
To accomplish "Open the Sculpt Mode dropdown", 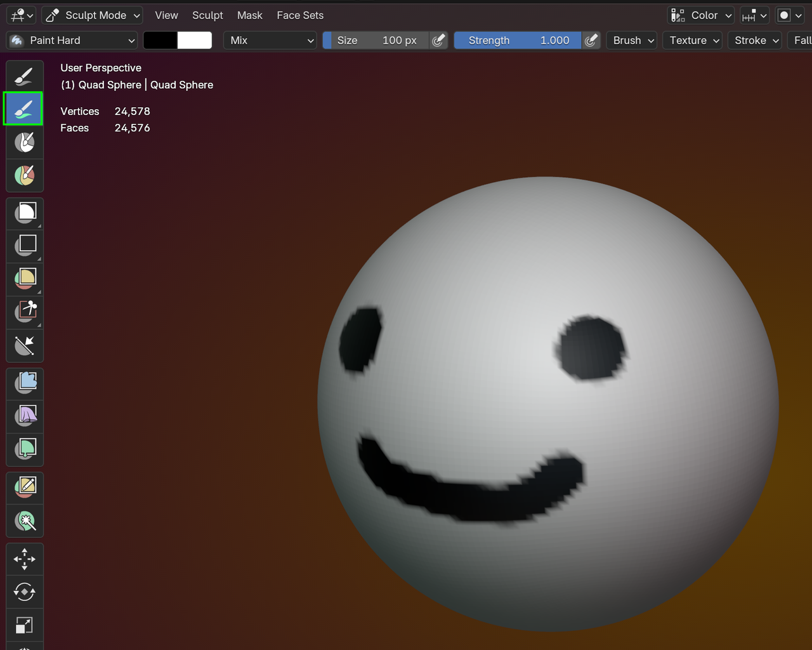I will pyautogui.click(x=92, y=15).
